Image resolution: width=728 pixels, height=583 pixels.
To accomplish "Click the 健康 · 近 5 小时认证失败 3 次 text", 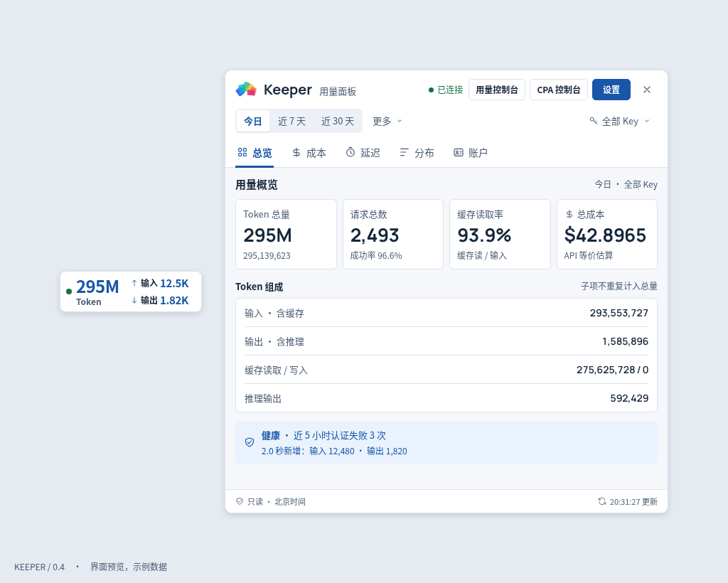I will (323, 435).
